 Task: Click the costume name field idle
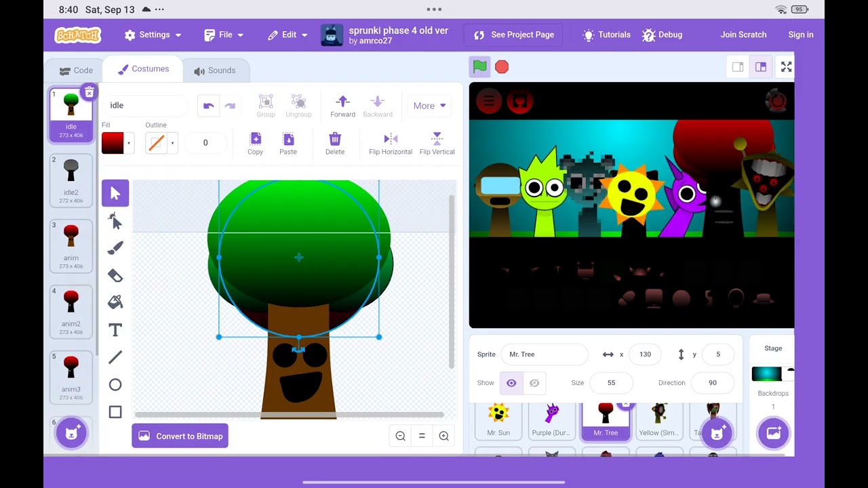coord(145,106)
